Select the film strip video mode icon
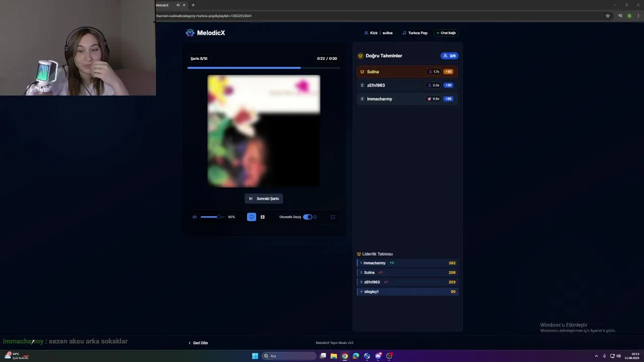The width and height of the screenshot is (644, 362). 263,217
